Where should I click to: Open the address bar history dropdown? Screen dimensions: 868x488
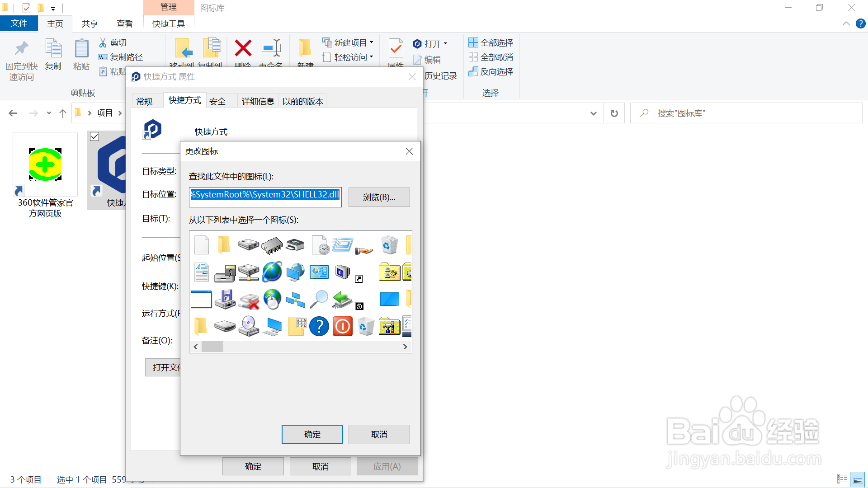(x=593, y=113)
